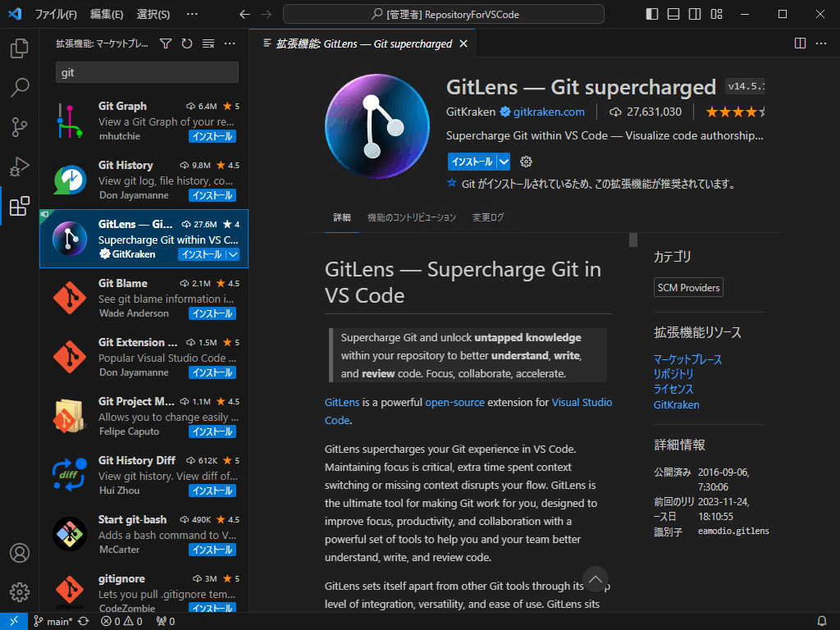Image resolution: width=840 pixels, height=630 pixels.
Task: Close the GitLens extension editor tab
Action: coord(463,44)
